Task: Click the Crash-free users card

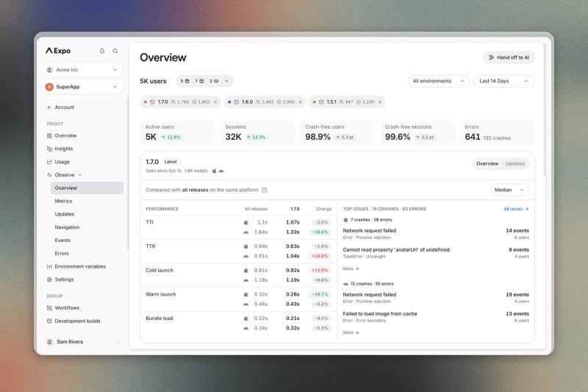Action: pos(337,132)
